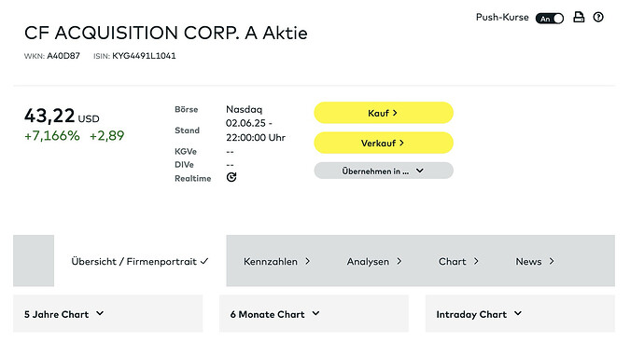Click the ISIN number KYG4491L1041

pos(144,56)
